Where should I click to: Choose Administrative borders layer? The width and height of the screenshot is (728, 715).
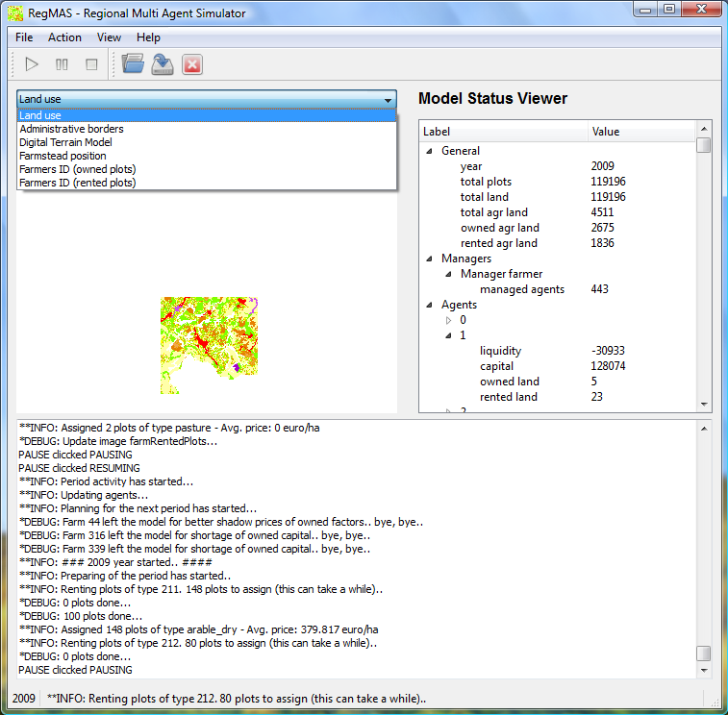click(207, 129)
